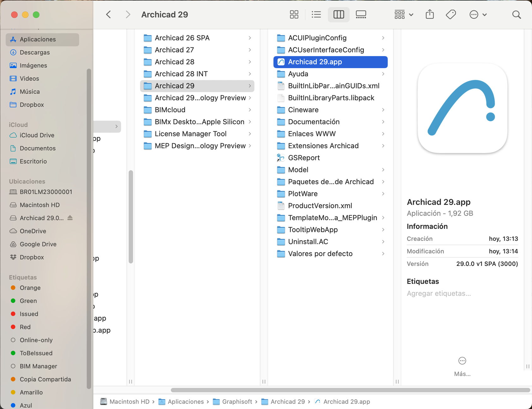Viewport: 532px width, 409px height.
Task: Select the Valores por defecto folder
Action: 330,254
